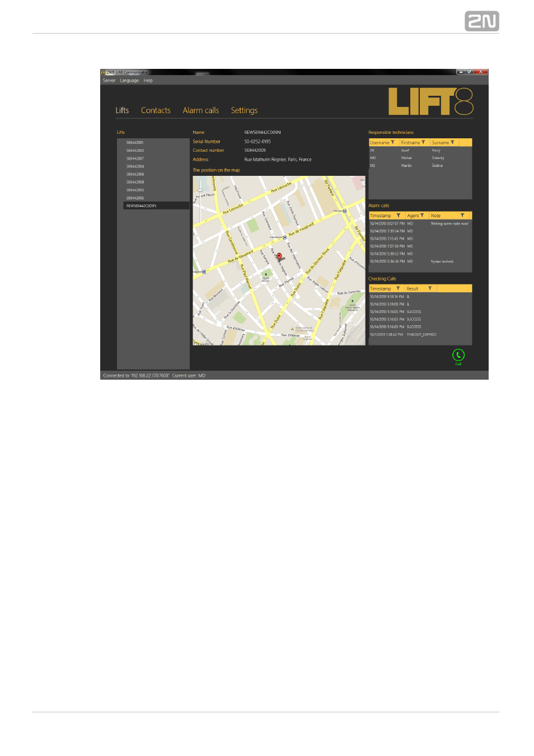This screenshot has width=534, height=756.
Task: Select alarm call at 10/14/2013 7:39:34 PM
Action: click(420, 231)
